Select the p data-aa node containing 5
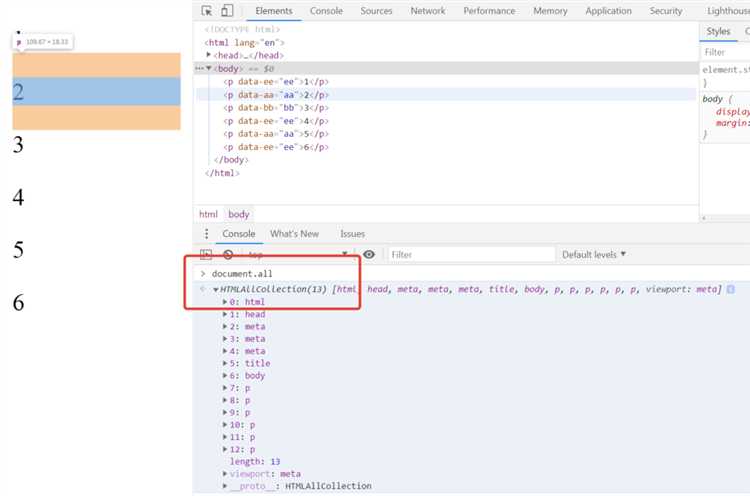Screen dimensions: 750x496 276,134
